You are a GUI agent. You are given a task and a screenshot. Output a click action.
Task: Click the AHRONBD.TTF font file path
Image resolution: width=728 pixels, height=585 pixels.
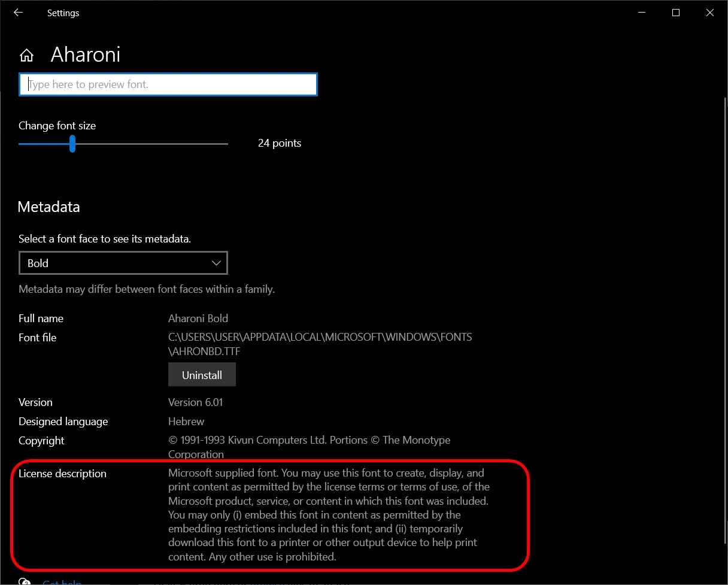coord(320,344)
